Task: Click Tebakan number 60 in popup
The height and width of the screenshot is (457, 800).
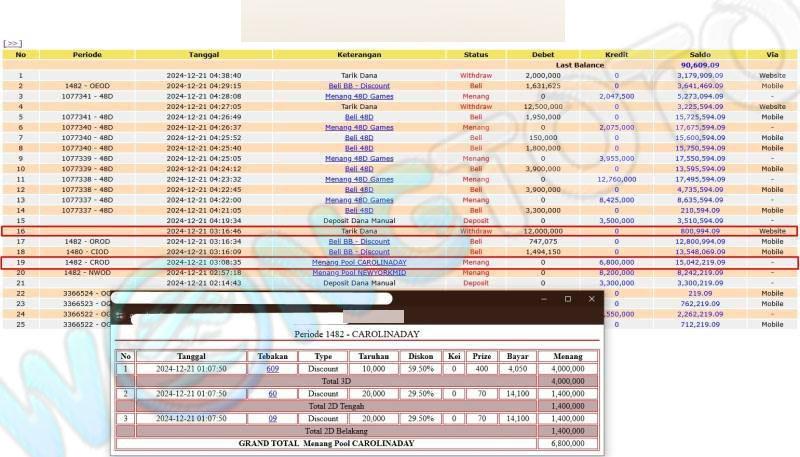Action: point(273,394)
